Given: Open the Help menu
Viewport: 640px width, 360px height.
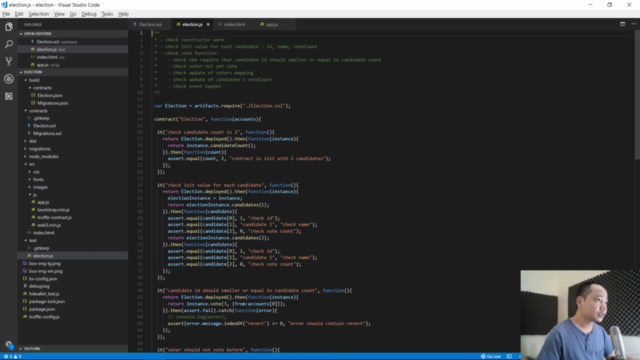Looking at the screenshot, I should (x=123, y=14).
